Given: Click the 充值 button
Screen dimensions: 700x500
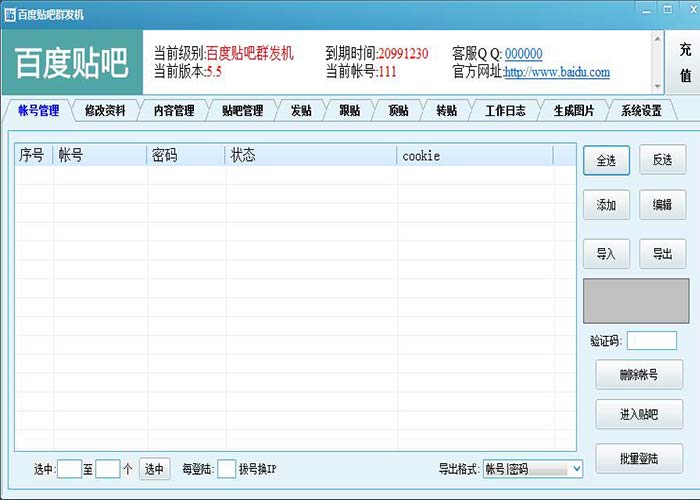Looking at the screenshot, I should pyautogui.click(x=685, y=62).
